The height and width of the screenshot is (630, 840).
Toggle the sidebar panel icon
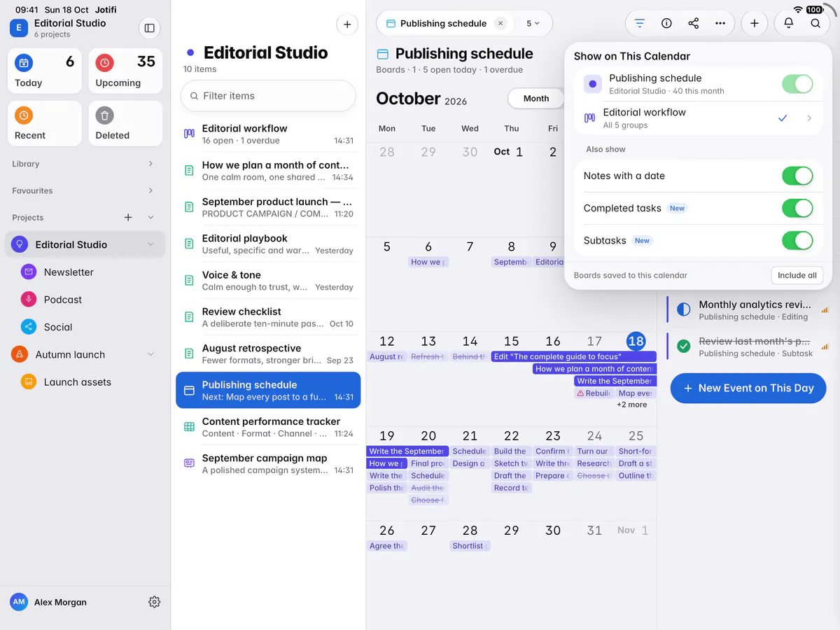click(x=149, y=28)
